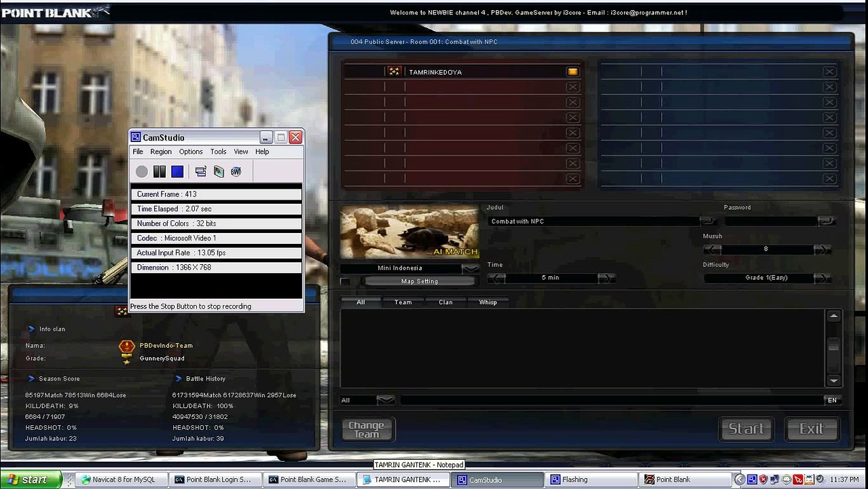Switch chat to the Whisp tab
Viewport: 868px width, 489px height.
pyautogui.click(x=488, y=302)
